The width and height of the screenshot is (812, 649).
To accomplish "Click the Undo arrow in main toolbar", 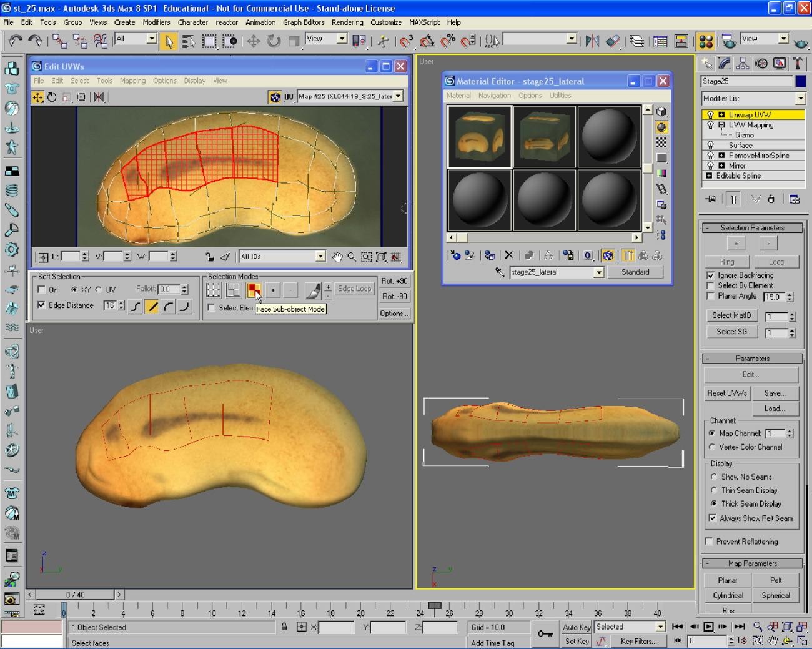I will click(14, 41).
